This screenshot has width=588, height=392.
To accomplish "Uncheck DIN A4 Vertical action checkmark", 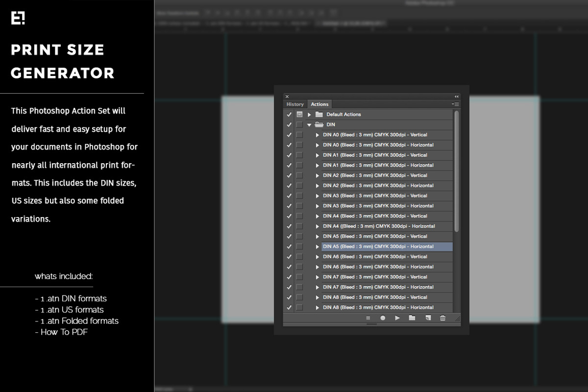I will coord(289,216).
